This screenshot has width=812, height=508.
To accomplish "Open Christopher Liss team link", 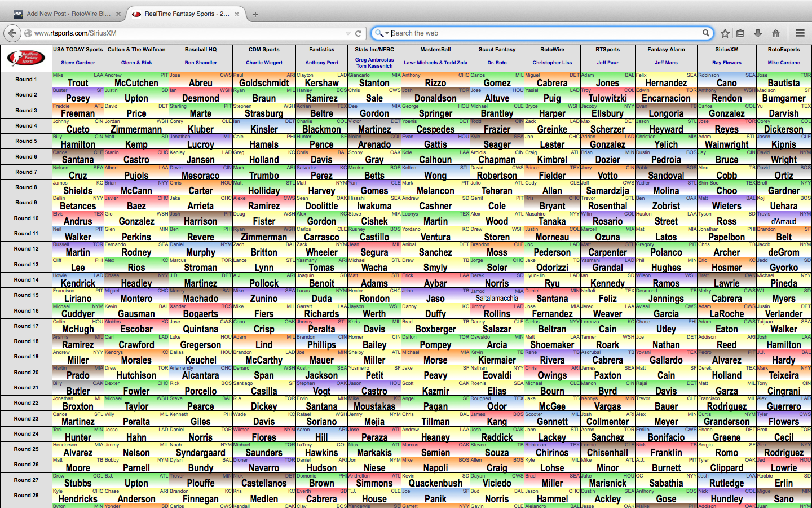I will (552, 63).
